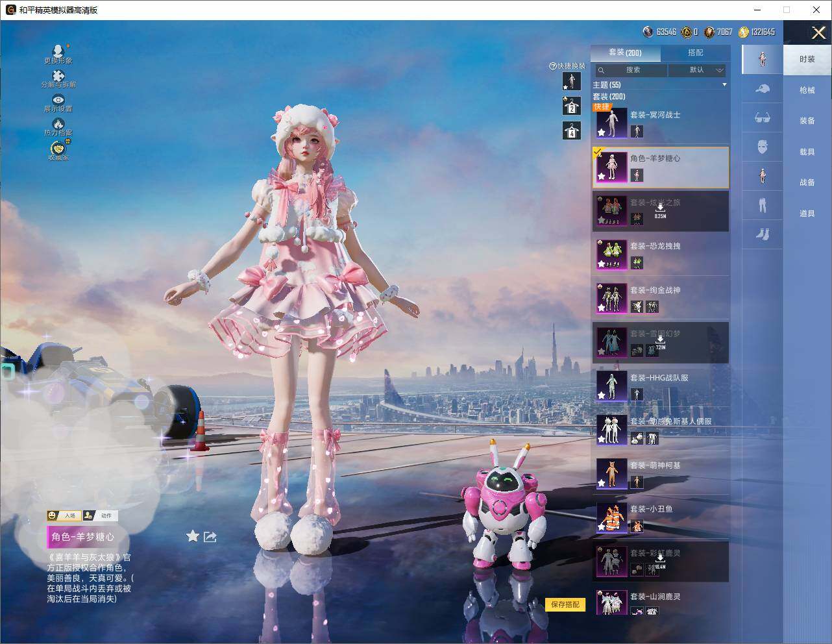Select the glasses category icon

pos(763,118)
